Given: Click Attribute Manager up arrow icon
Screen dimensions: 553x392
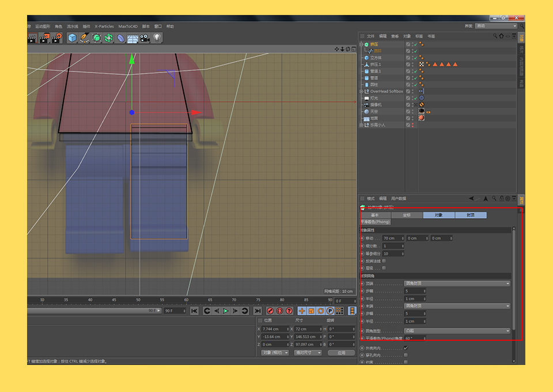Looking at the screenshot, I should tap(486, 199).
